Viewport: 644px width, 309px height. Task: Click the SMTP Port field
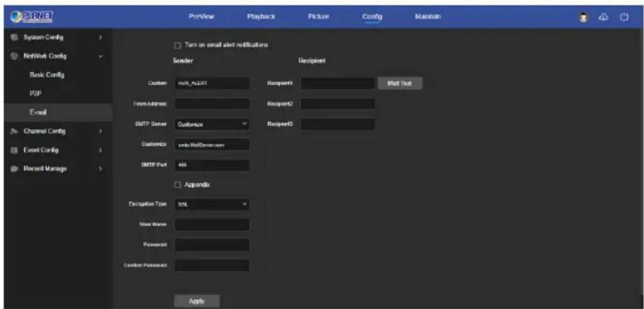[212, 165]
